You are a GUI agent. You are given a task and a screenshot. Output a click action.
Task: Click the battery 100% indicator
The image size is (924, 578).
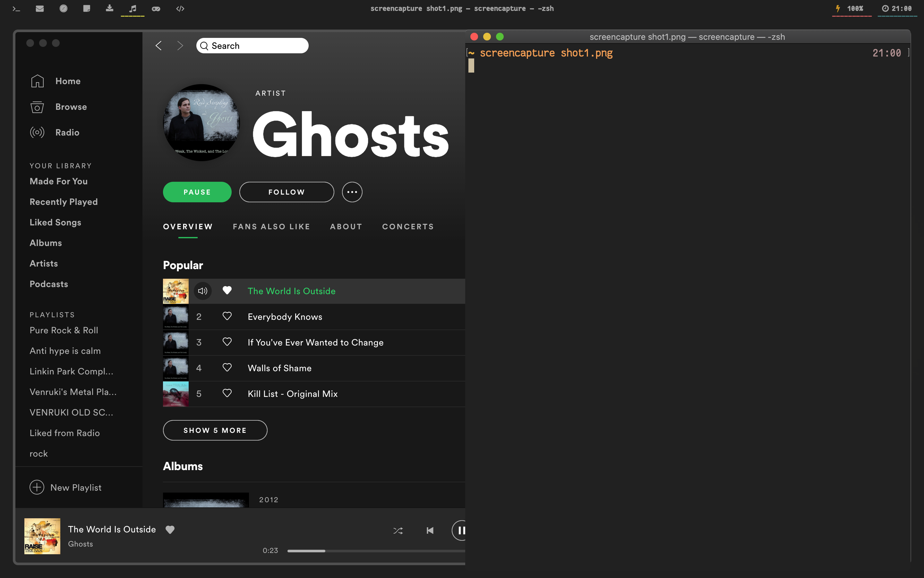pos(851,8)
